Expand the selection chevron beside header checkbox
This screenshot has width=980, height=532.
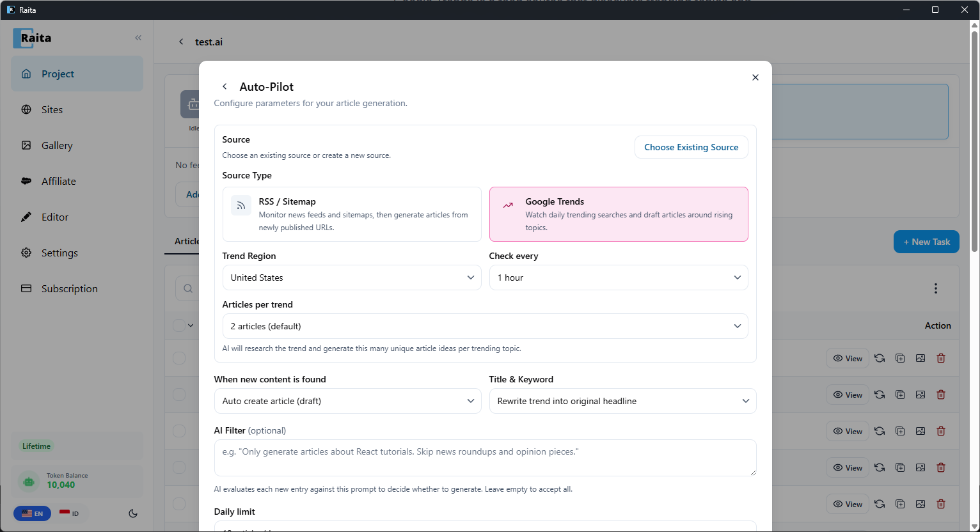point(191,325)
